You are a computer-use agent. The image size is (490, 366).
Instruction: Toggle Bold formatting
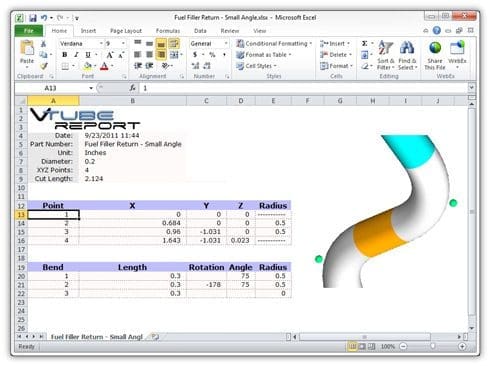(x=65, y=55)
